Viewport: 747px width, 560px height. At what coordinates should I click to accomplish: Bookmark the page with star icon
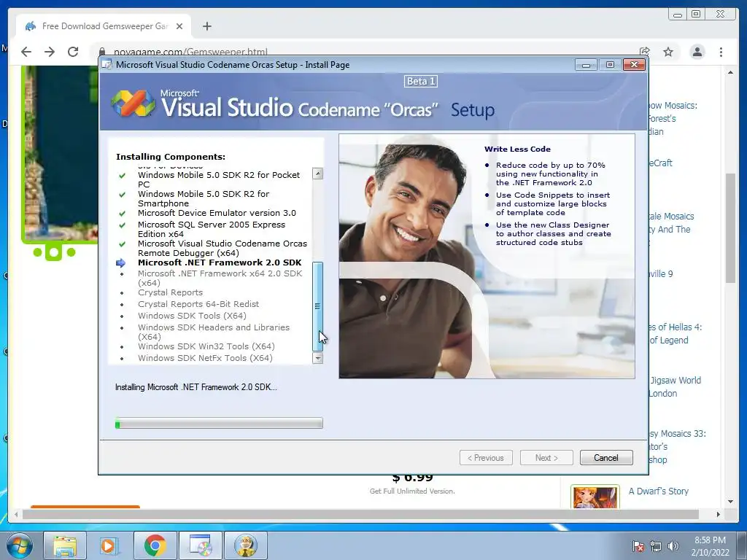(668, 52)
